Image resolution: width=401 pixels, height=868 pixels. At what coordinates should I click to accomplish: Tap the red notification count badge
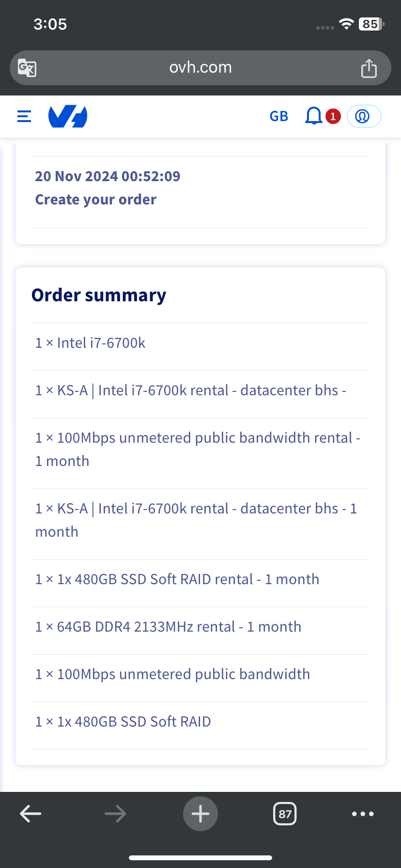coord(333,116)
